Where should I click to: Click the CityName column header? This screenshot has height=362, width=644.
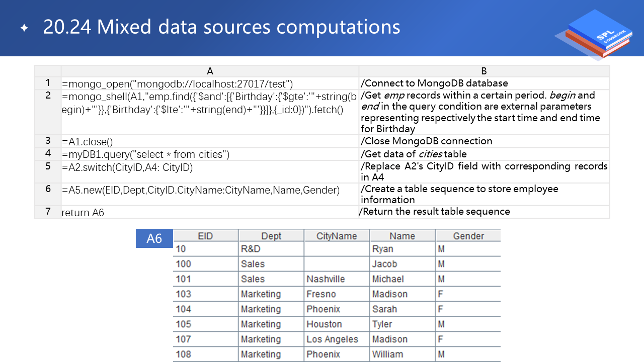click(336, 236)
